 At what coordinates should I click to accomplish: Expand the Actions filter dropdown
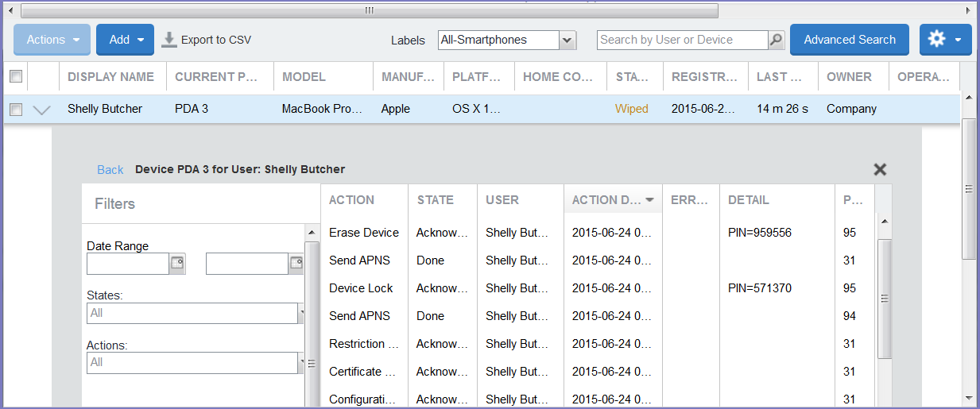point(301,363)
